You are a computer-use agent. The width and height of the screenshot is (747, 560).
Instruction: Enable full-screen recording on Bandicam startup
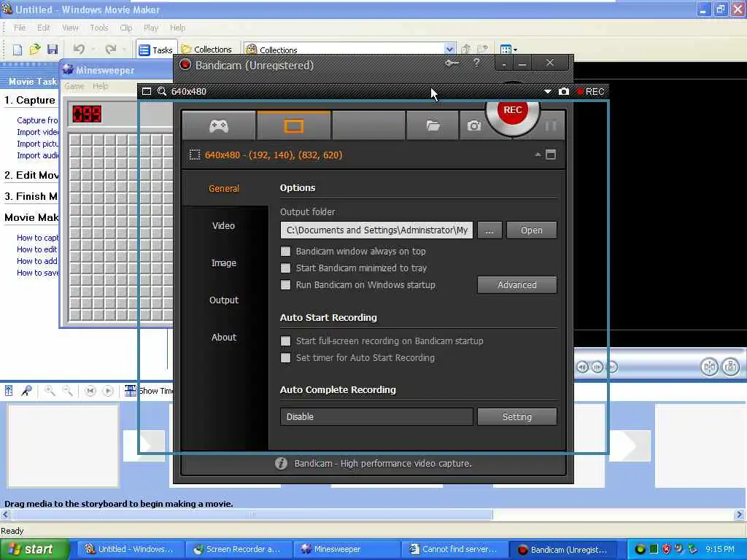pos(285,341)
